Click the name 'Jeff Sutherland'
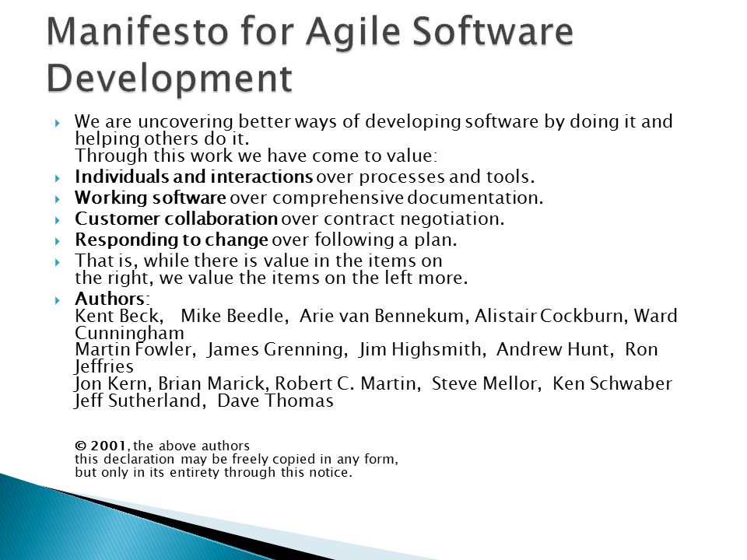Viewport: 747px width, 560px height. point(138,401)
